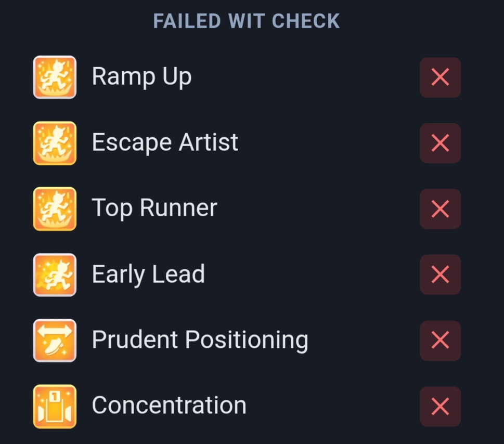Tap the Early Lead skill icon
Screen dimensions: 504x444
55,275
